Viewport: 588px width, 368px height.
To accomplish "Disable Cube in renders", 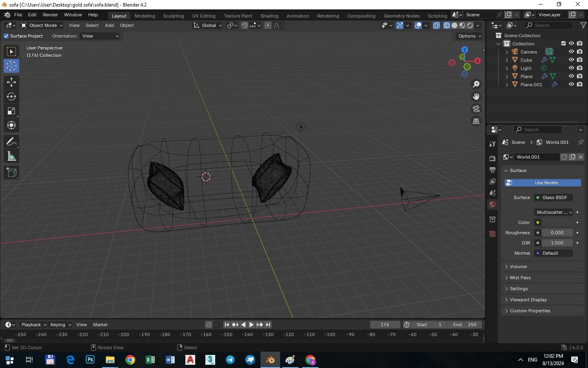I will coord(580,60).
